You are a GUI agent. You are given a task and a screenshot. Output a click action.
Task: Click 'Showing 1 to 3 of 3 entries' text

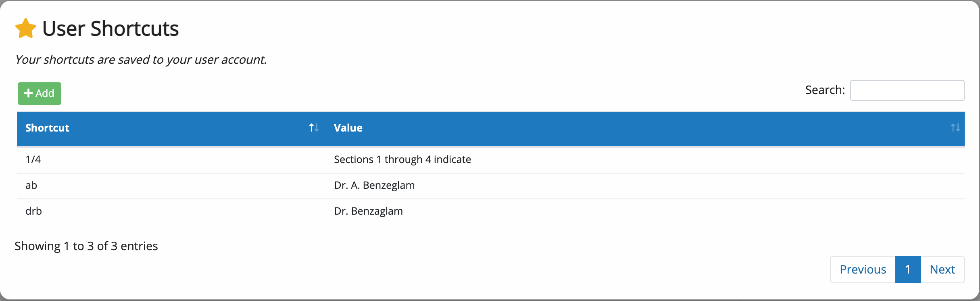click(86, 246)
